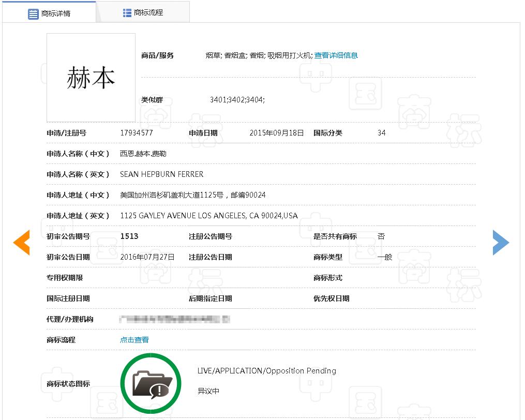Select the trademark type value 一般
Image resolution: width=525 pixels, height=420 pixels.
click(385, 257)
